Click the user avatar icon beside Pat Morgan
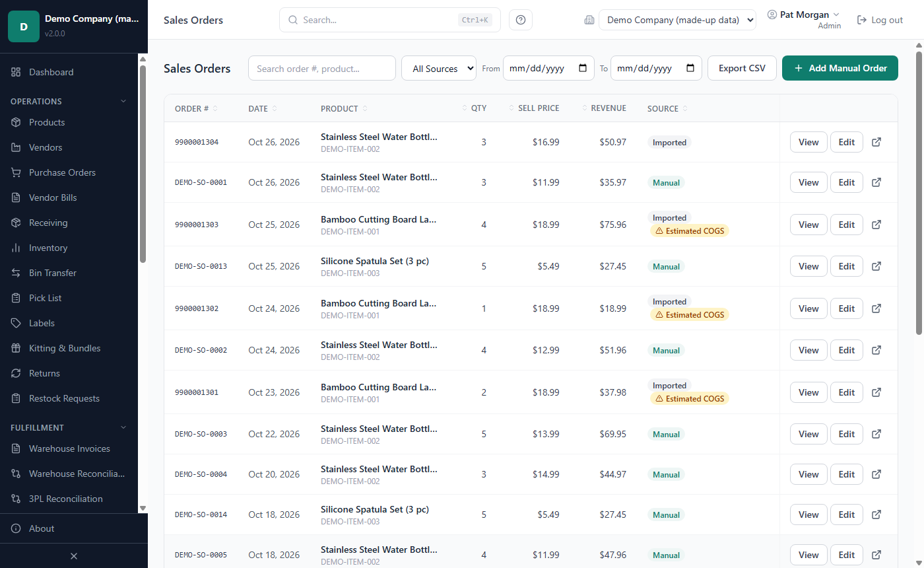 [x=772, y=15]
